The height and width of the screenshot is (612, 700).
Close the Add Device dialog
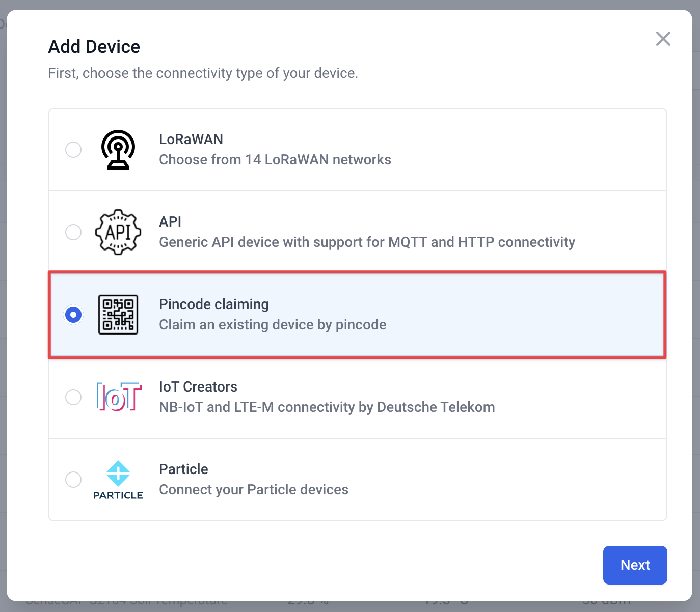click(663, 39)
